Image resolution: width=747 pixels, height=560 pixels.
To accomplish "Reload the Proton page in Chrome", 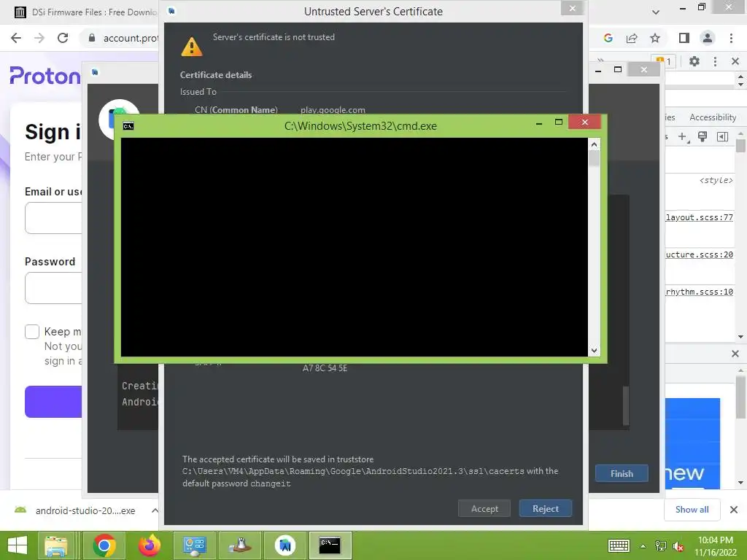I will pyautogui.click(x=63, y=38).
